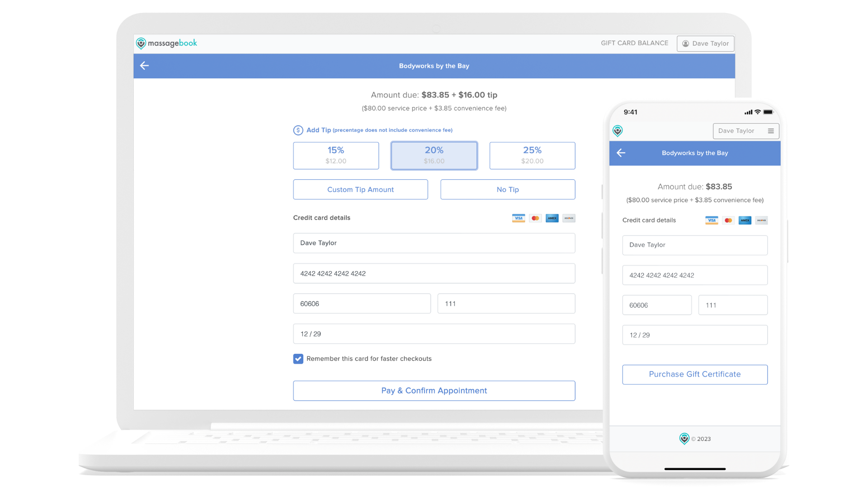Choose the No Tip option
The image size is (868, 488).
pos(508,190)
